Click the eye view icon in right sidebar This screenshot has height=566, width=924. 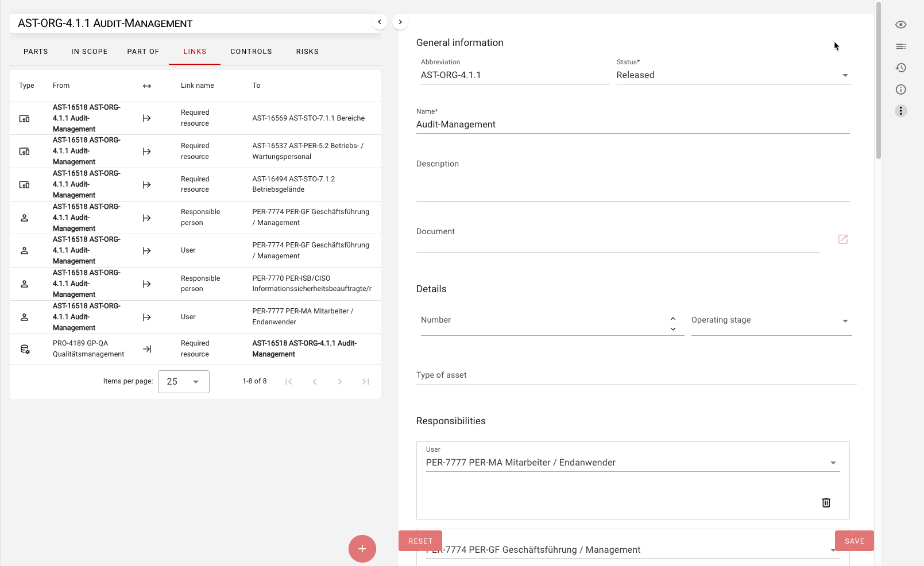tap(900, 25)
